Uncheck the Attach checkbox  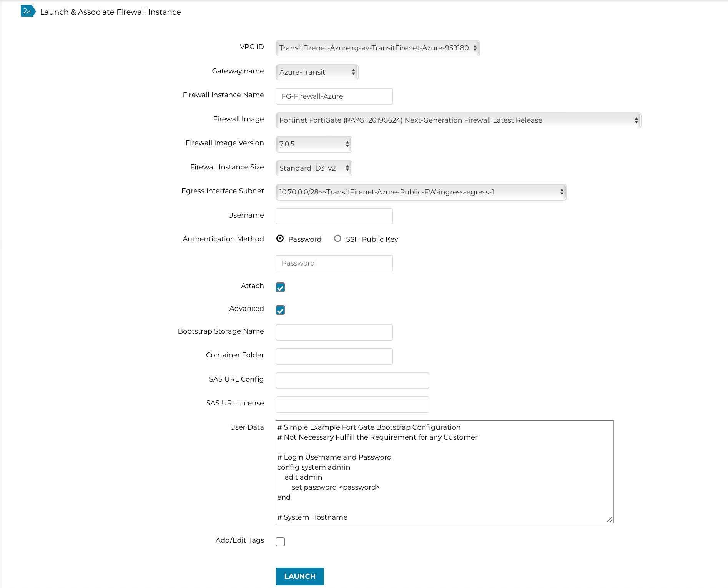point(280,287)
